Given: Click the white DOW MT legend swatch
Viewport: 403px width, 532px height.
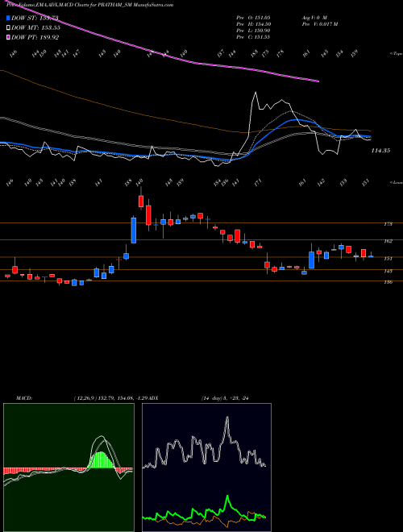Looking at the screenshot, I should click(x=8, y=27).
